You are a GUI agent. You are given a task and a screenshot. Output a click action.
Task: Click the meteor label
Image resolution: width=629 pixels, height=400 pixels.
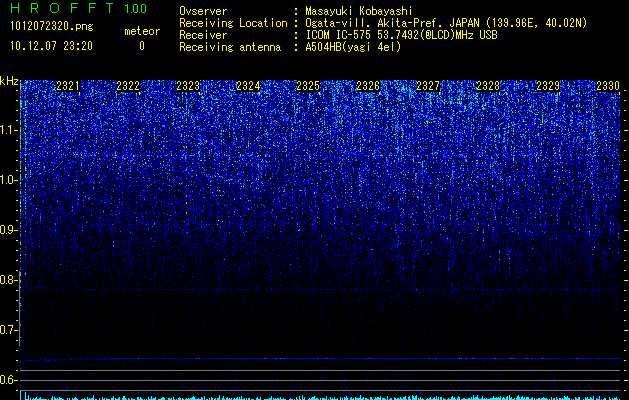point(142,31)
